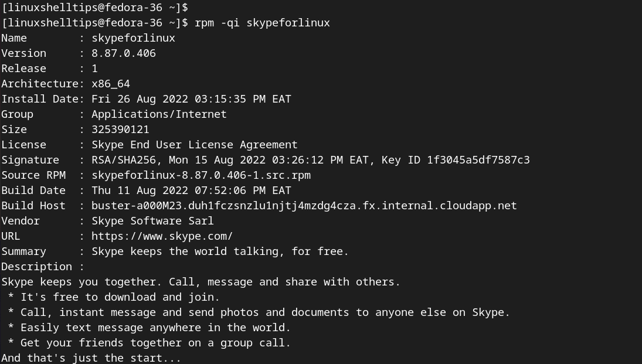Click the "Get your friends together" line
The image size is (642, 364).
pos(155,343)
